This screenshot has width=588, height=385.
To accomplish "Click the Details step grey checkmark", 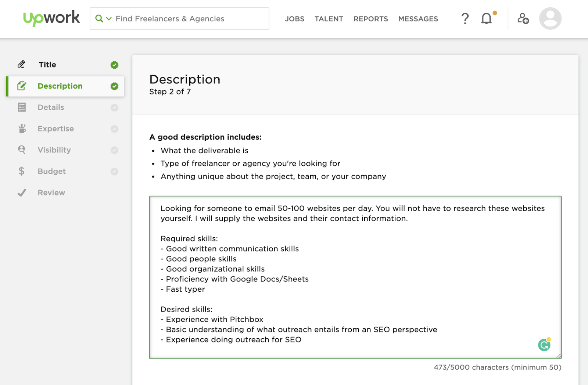I will [x=114, y=108].
